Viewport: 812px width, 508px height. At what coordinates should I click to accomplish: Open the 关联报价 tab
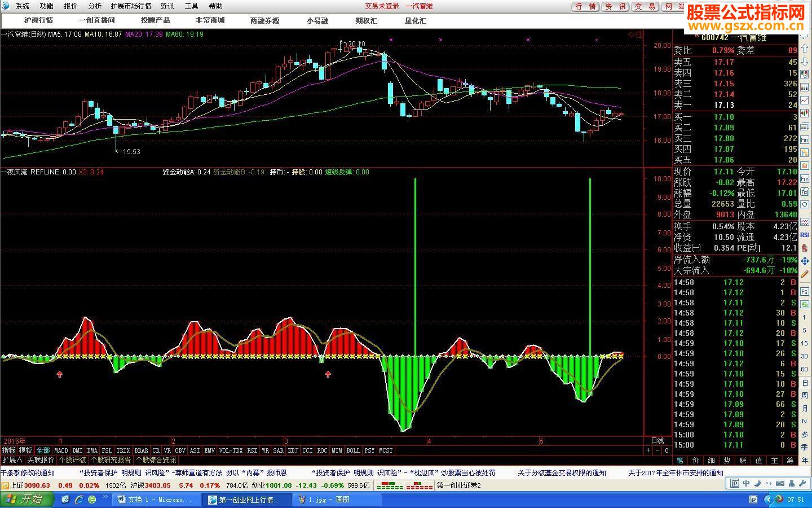click(41, 460)
